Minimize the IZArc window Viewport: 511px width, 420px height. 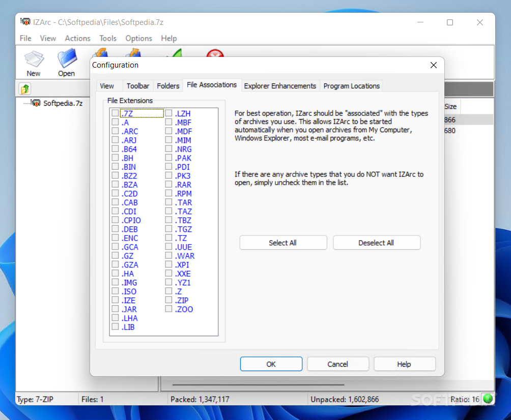tap(420, 22)
